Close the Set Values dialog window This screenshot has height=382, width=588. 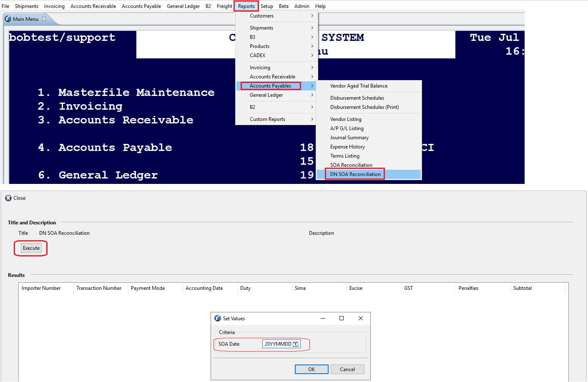click(361, 318)
